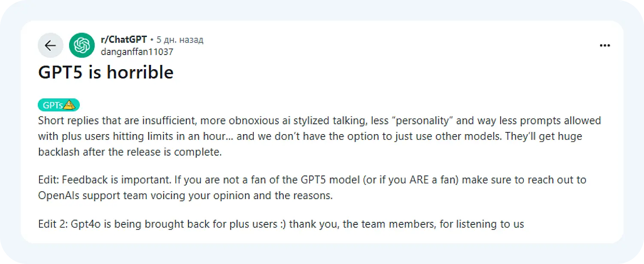This screenshot has height=264, width=644.
Task: Open the ChatGPT subreddit avatar logo
Action: [82, 45]
